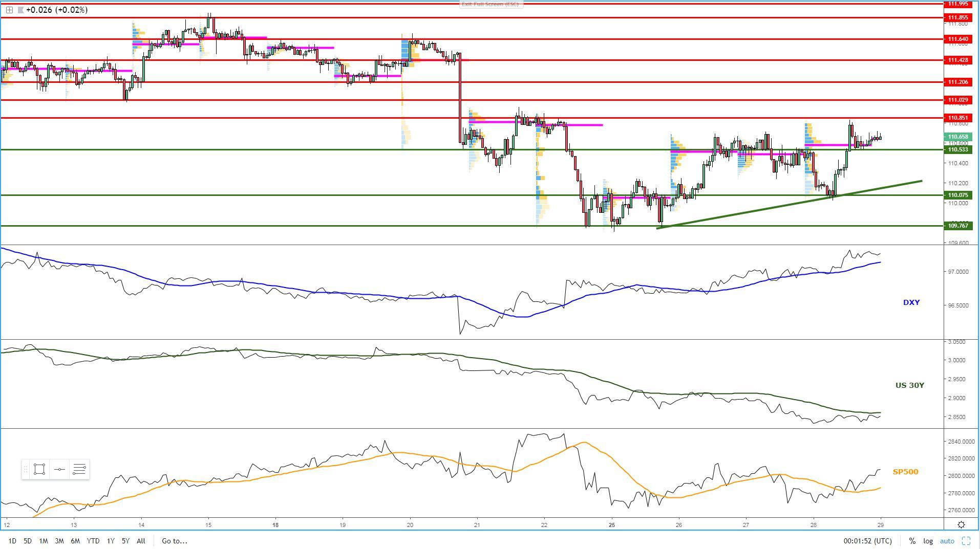Set the range to 5Y
Screen dimensions: 980x549
(x=125, y=541)
